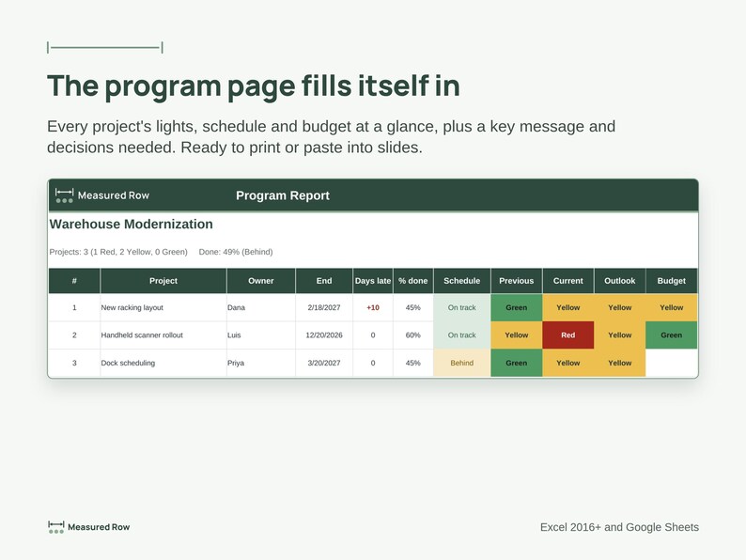Select the Current column header

568,281
